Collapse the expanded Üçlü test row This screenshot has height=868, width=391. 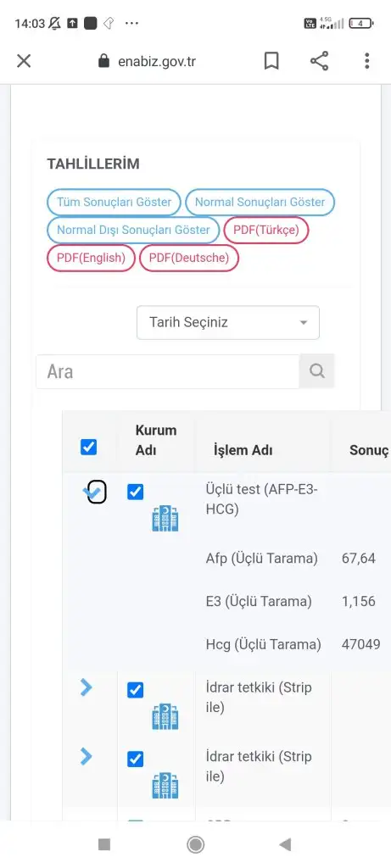click(x=94, y=492)
